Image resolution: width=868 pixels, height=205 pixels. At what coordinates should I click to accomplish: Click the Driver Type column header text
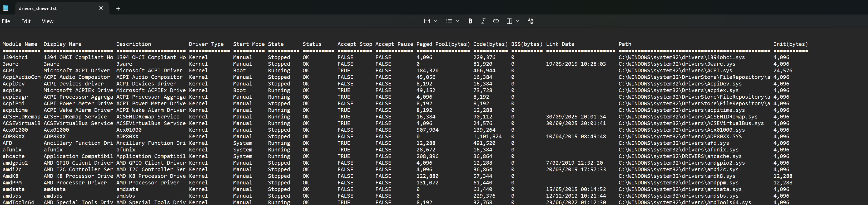point(206,44)
